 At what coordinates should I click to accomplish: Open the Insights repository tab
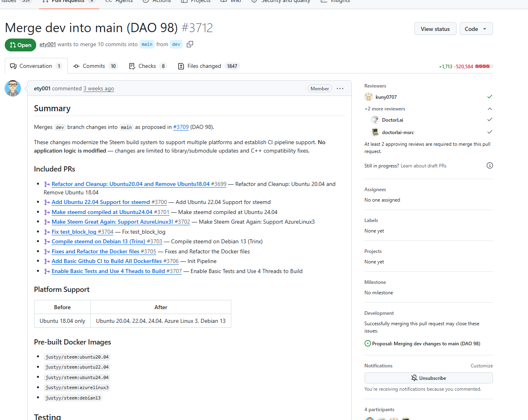point(335,2)
